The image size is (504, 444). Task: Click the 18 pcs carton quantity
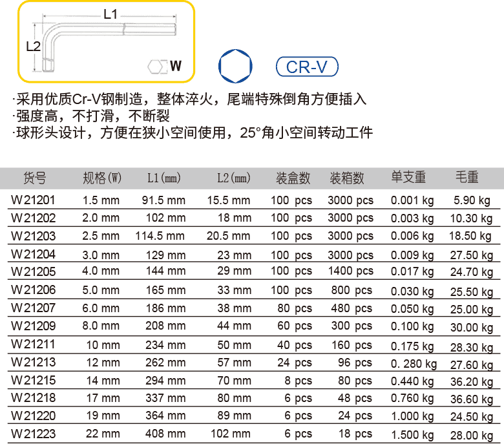pyautogui.click(x=355, y=434)
